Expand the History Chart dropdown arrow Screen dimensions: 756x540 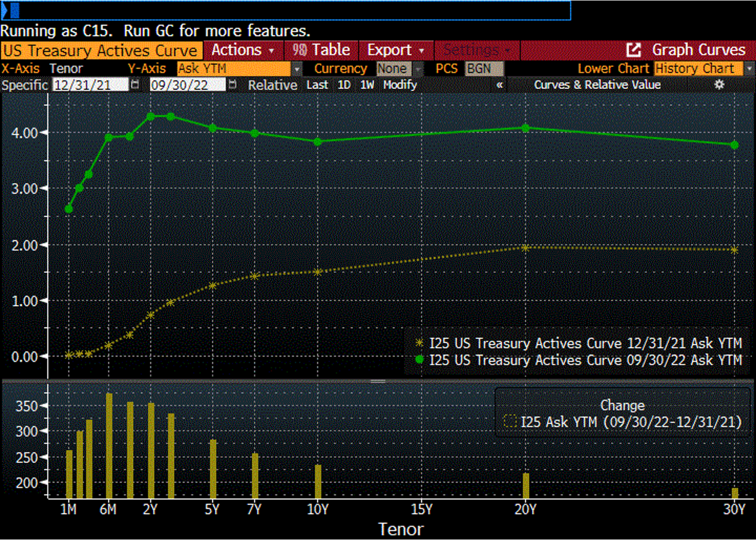click(x=749, y=69)
